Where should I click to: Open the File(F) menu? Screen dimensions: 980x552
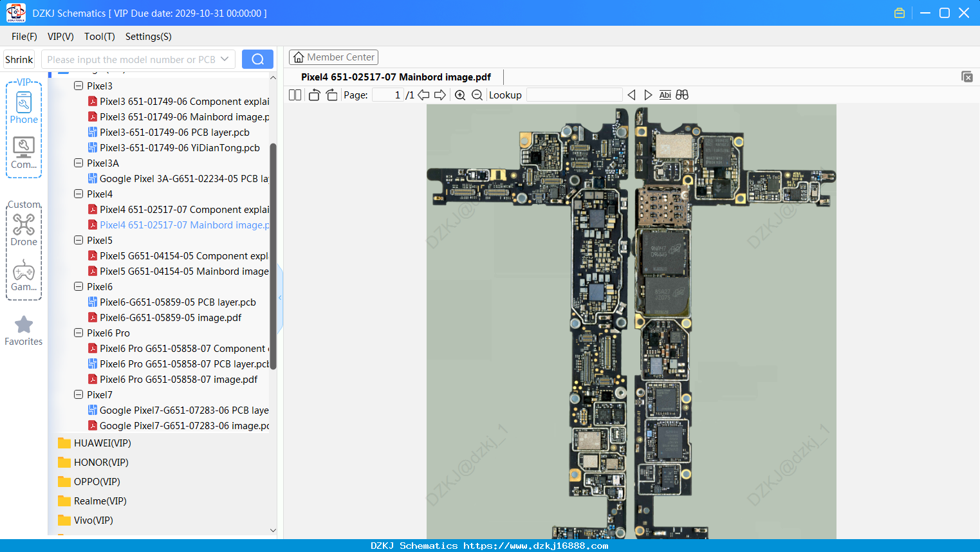(24, 37)
